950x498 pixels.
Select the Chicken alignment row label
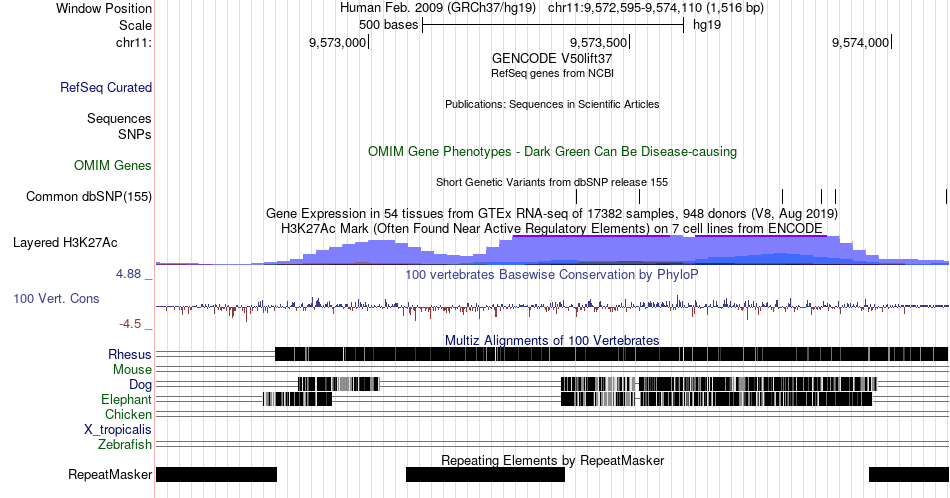(x=128, y=414)
